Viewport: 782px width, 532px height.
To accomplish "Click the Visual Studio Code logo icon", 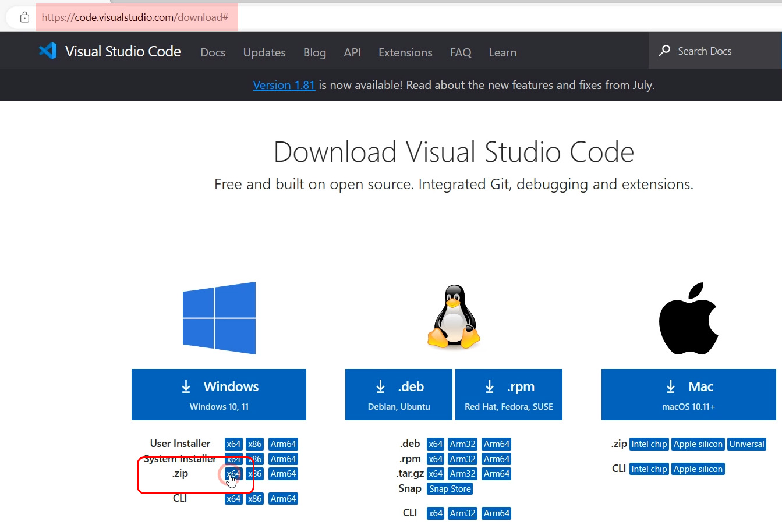I will [x=48, y=51].
